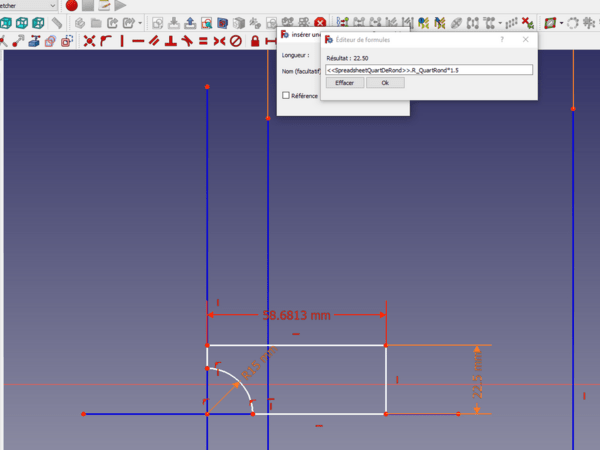Click the red macro record button
This screenshot has height=450, width=600.
click(71, 5)
